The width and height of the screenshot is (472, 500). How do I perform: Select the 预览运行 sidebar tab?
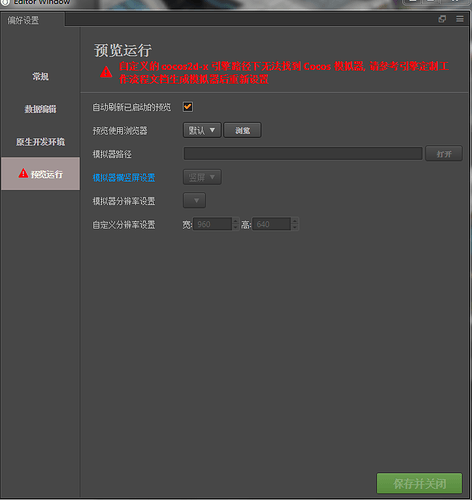[x=40, y=174]
